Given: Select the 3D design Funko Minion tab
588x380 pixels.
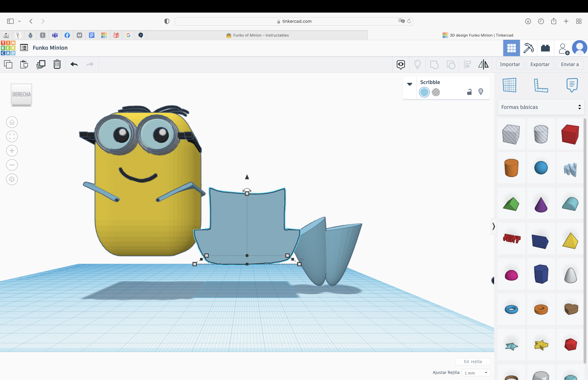Looking at the screenshot, I should 478,35.
